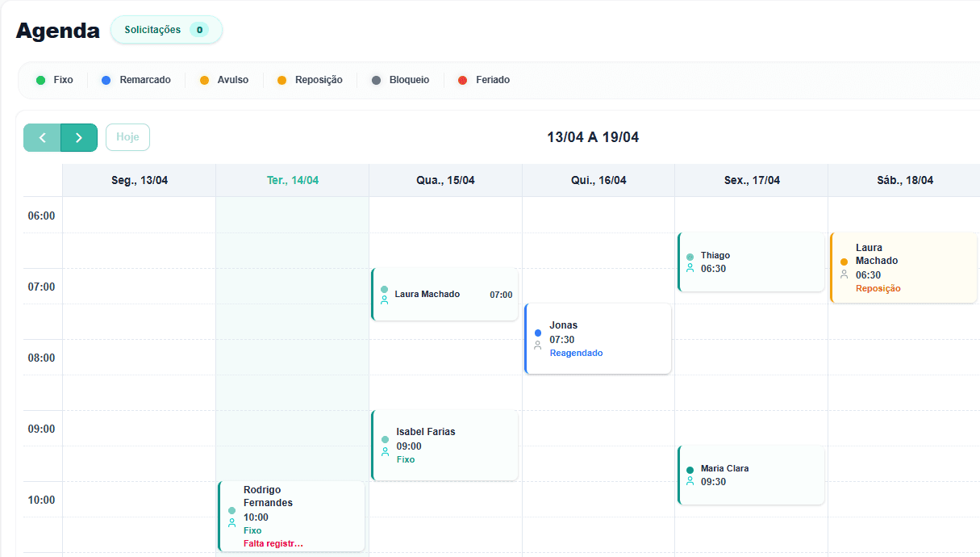The image size is (980, 557).
Task: Click Falta registrada label on Rodrigo card
Action: click(x=273, y=544)
